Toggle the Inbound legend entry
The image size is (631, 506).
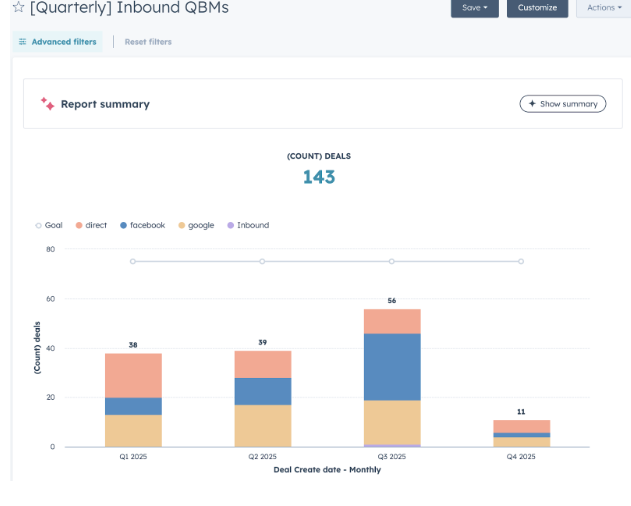coord(231,226)
